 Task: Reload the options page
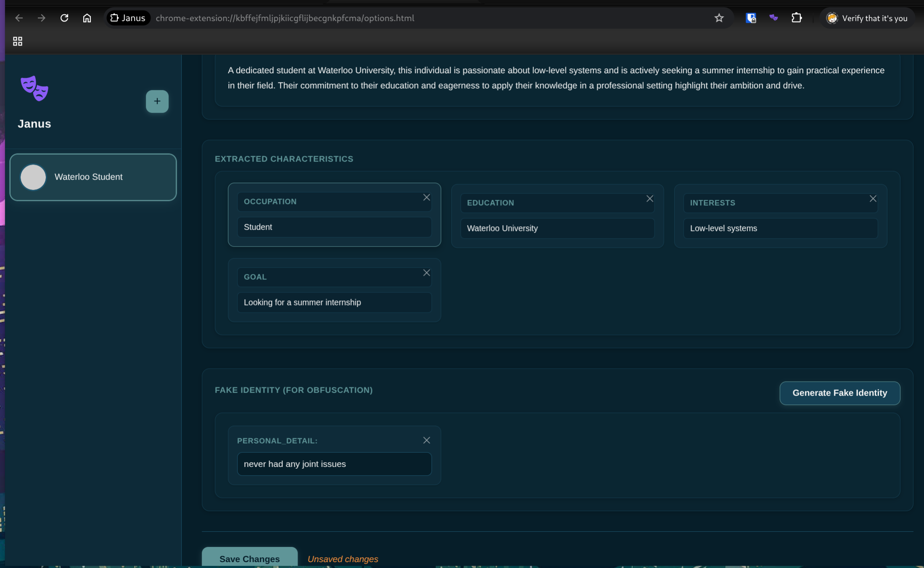[64, 18]
